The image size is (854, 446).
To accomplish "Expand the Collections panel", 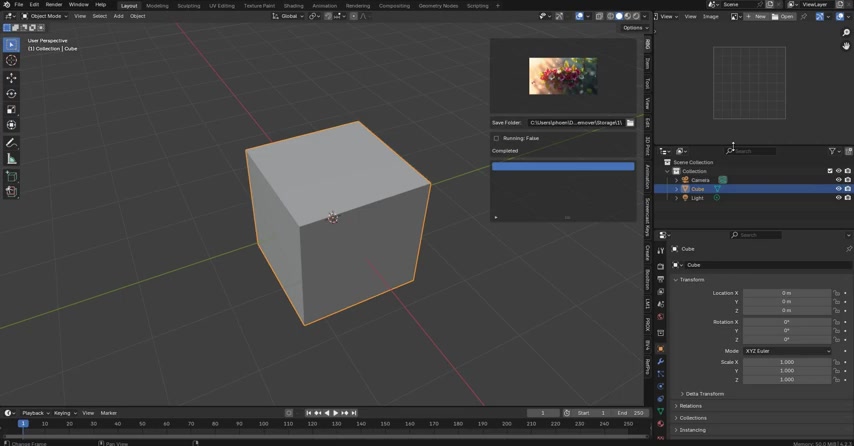I will point(691,418).
